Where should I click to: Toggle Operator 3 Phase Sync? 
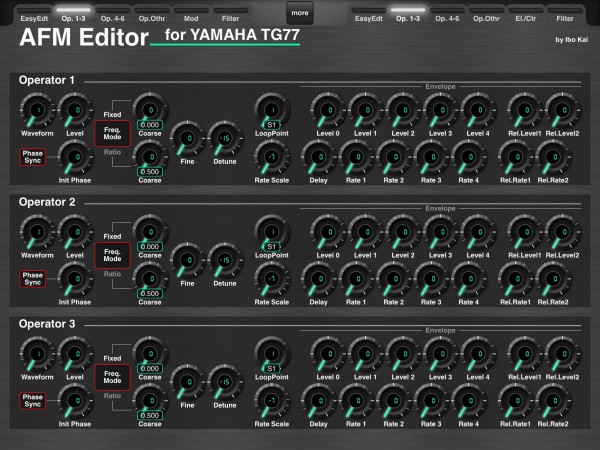33,401
